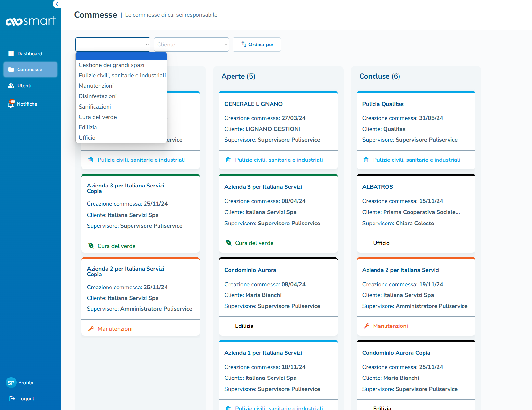The height and width of the screenshot is (410, 532).
Task: Click the Dashboard grid icon
Action: [11, 54]
